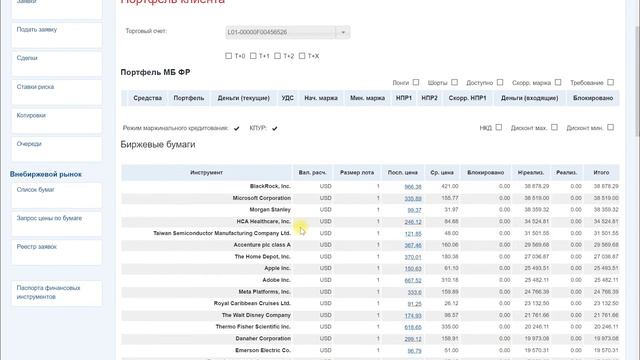The image size is (640, 360).
Task: Click the НПР2 column header
Action: 429,98
